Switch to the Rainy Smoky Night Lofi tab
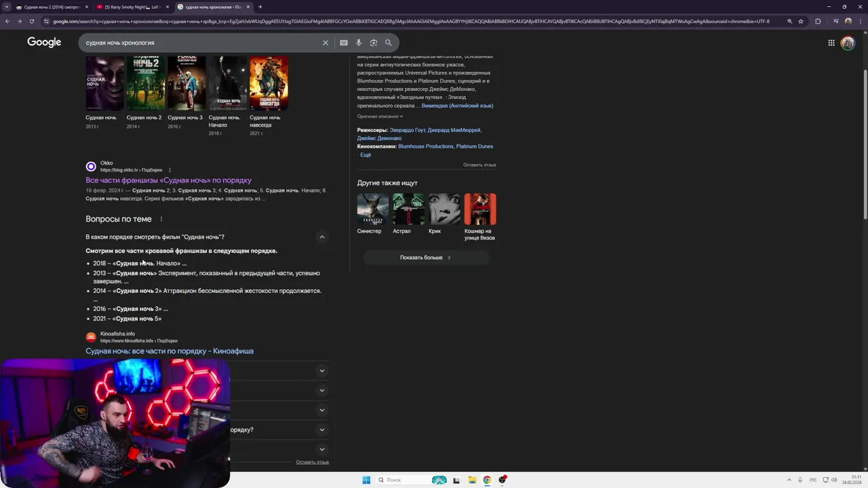 134,7
